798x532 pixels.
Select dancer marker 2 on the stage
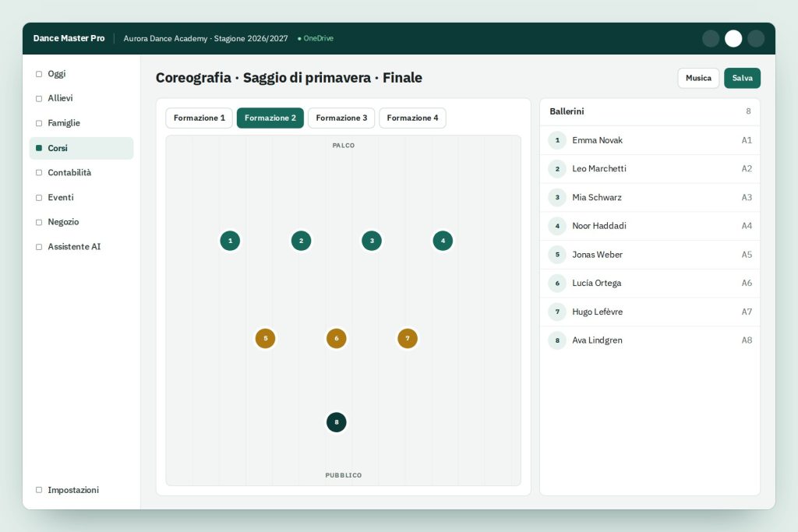point(302,241)
